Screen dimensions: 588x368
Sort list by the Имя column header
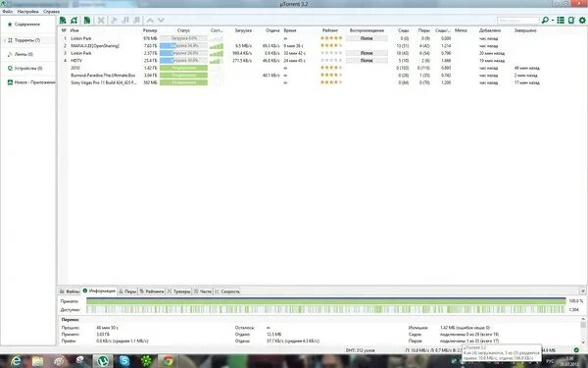(x=74, y=30)
